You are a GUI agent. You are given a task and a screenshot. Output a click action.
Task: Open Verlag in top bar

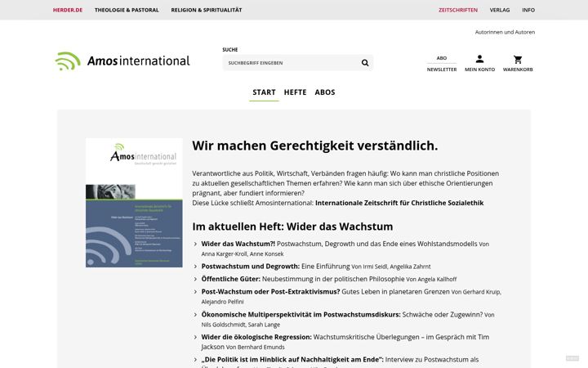tap(500, 10)
